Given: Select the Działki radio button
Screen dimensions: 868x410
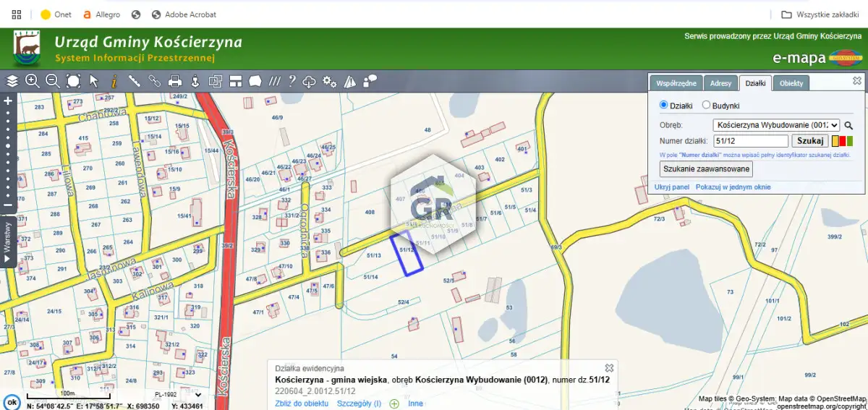Looking at the screenshot, I should pos(664,106).
